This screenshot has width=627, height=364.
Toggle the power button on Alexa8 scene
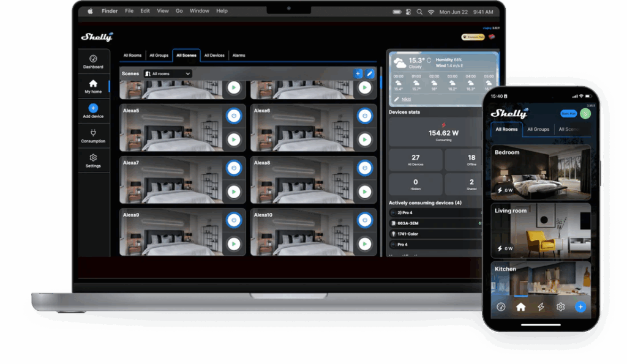[x=364, y=167]
